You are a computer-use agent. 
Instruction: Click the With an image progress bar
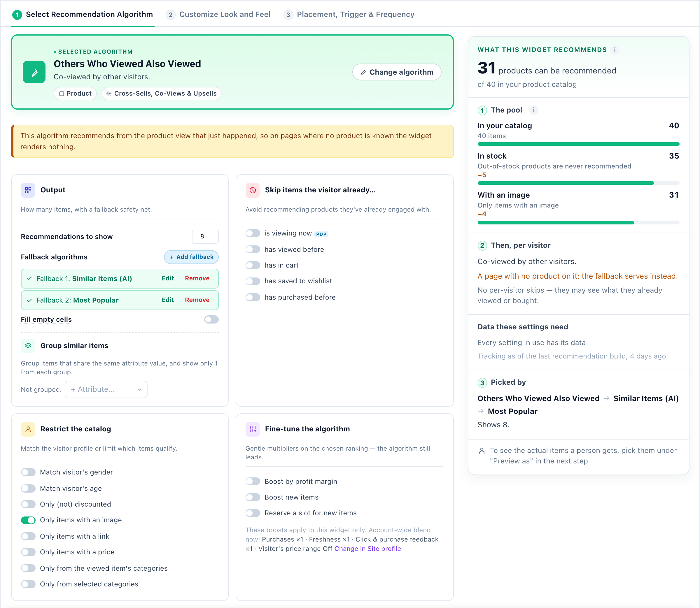coord(578,223)
